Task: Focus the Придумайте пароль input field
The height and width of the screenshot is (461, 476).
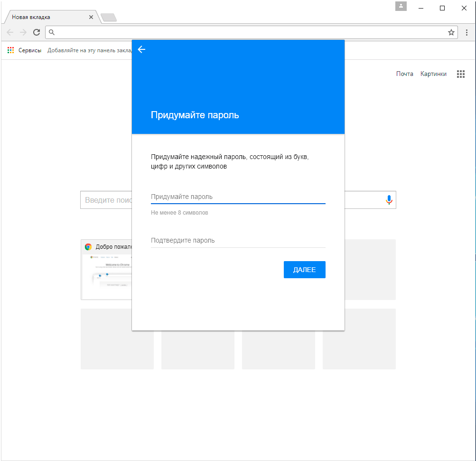Action: (x=238, y=197)
